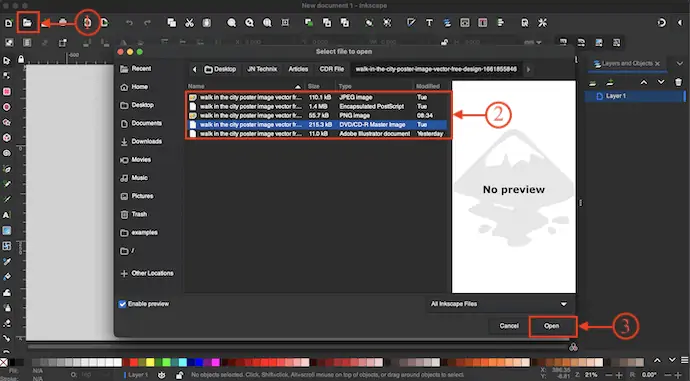The image size is (690, 381).
Task: Click the Zoom page icon
Action: [x=267, y=23]
